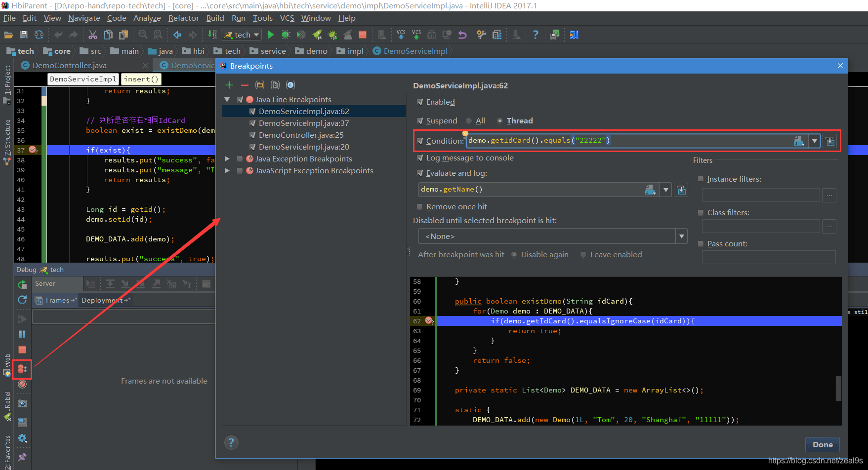The height and width of the screenshot is (470, 868).
Task: Open the tech run configuration dropdown
Action: [x=242, y=35]
